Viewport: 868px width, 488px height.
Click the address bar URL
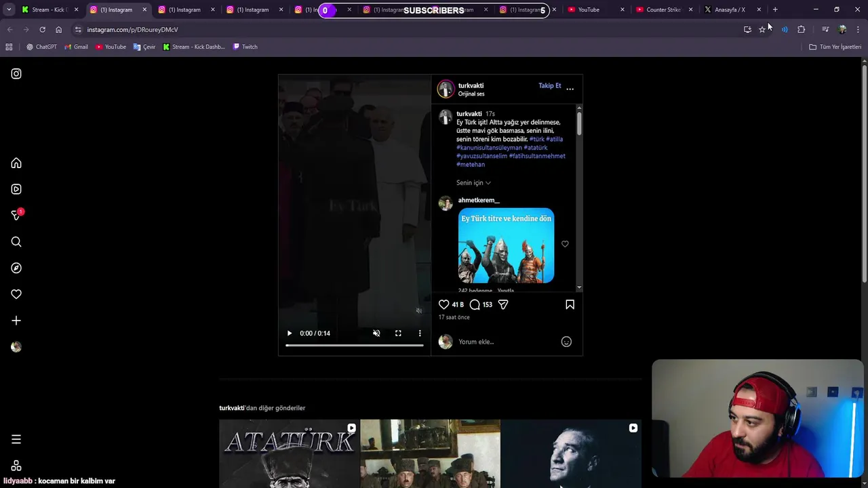pos(132,30)
